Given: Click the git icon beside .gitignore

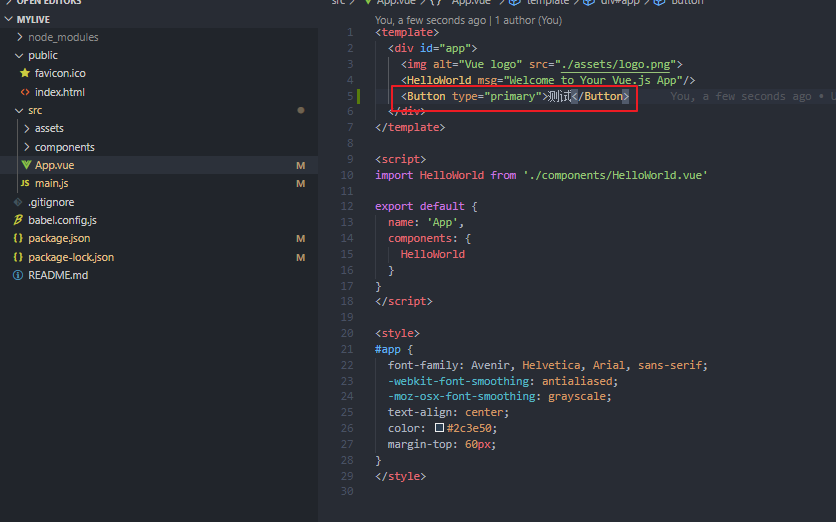Looking at the screenshot, I should click(x=18, y=202).
